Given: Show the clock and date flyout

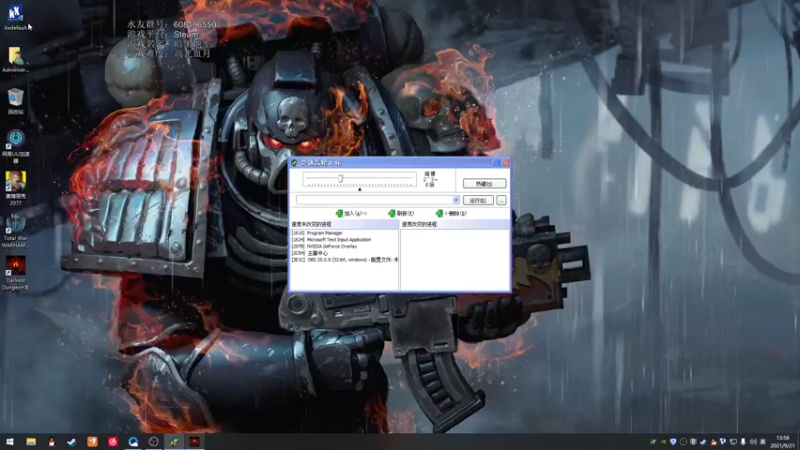Looking at the screenshot, I should coord(783,442).
